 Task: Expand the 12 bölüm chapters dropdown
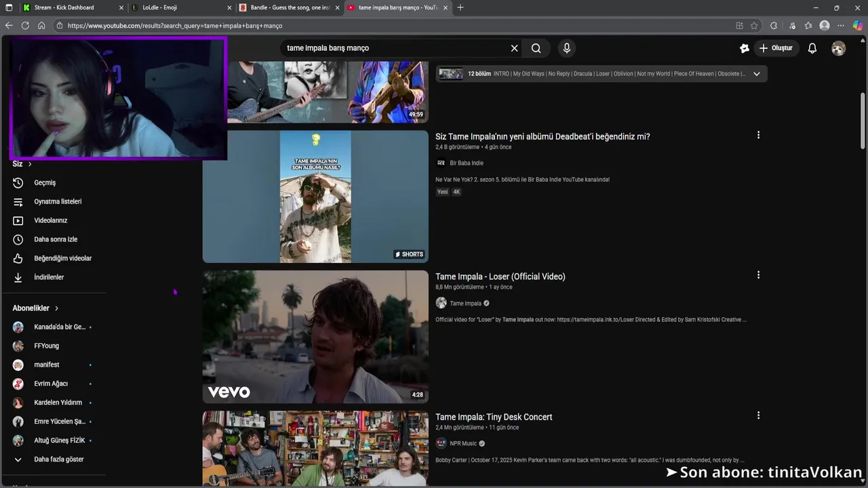pos(756,73)
